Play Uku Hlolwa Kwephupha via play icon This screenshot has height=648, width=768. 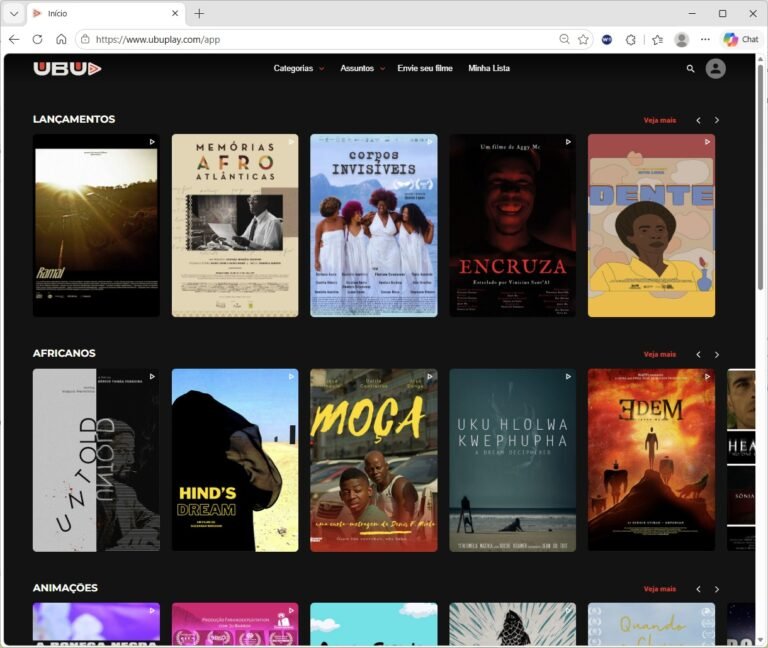(x=568, y=377)
